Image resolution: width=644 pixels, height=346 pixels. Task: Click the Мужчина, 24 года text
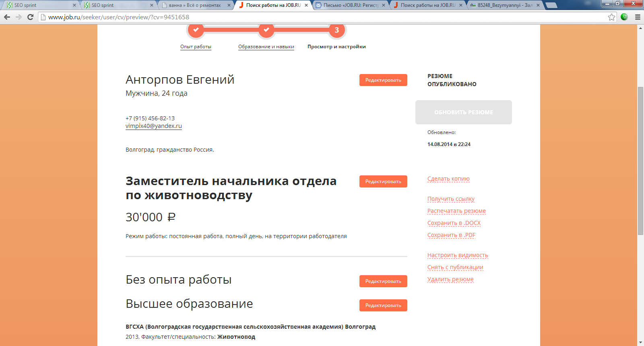(x=157, y=93)
